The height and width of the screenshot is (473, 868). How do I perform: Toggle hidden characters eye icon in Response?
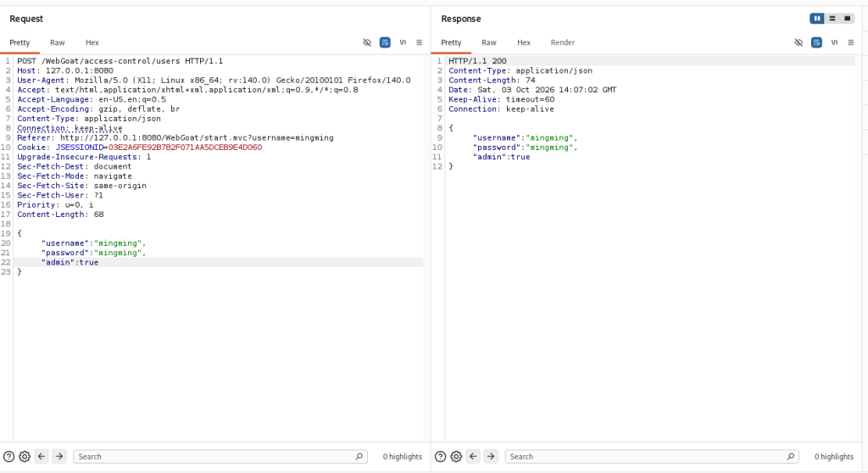(798, 42)
